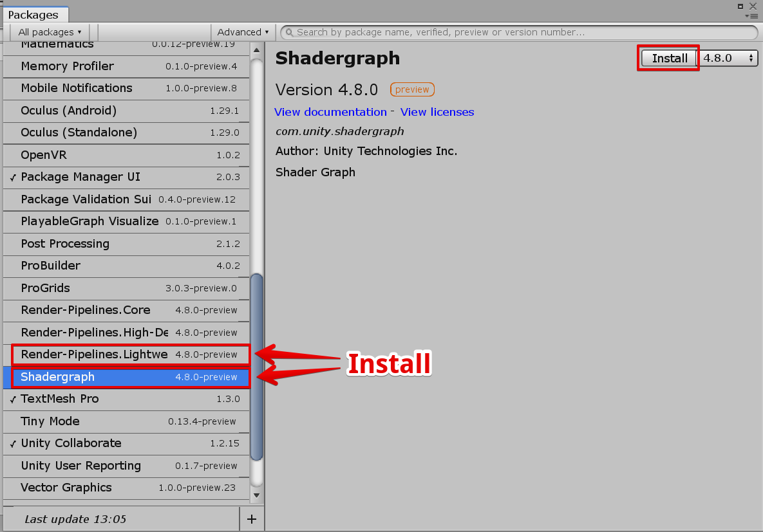Select the Post Processing package

[x=97, y=244]
